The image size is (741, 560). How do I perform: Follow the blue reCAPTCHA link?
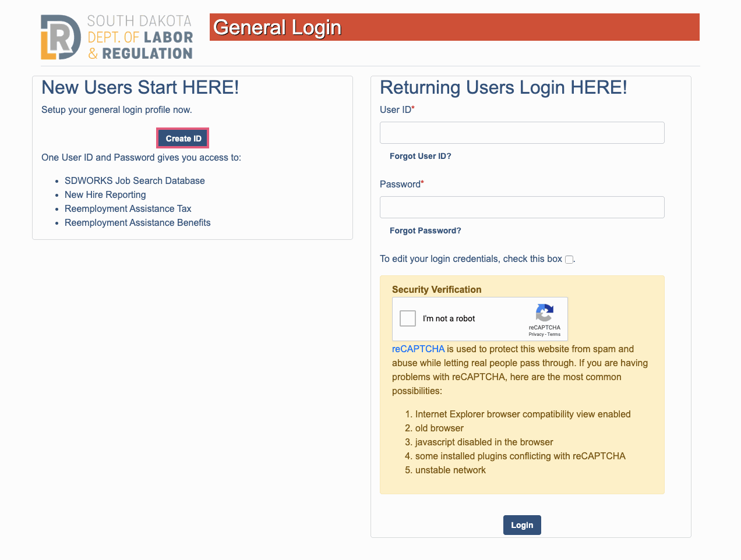(x=418, y=349)
